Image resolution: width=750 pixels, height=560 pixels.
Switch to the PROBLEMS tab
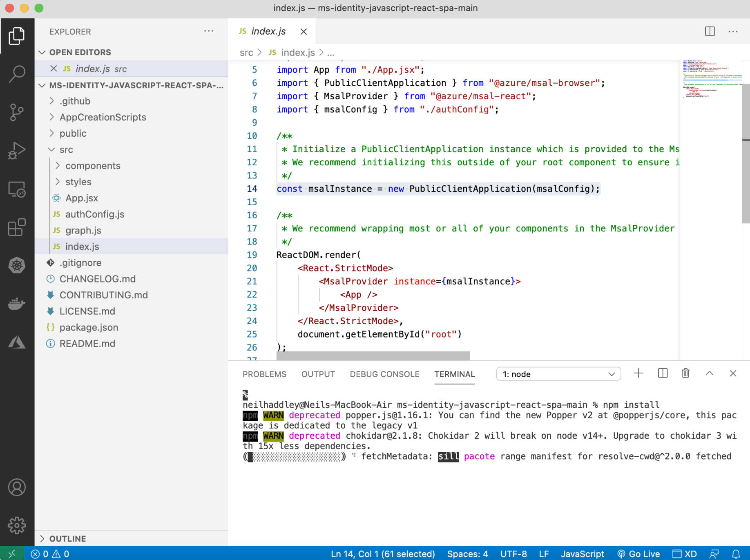coord(264,374)
